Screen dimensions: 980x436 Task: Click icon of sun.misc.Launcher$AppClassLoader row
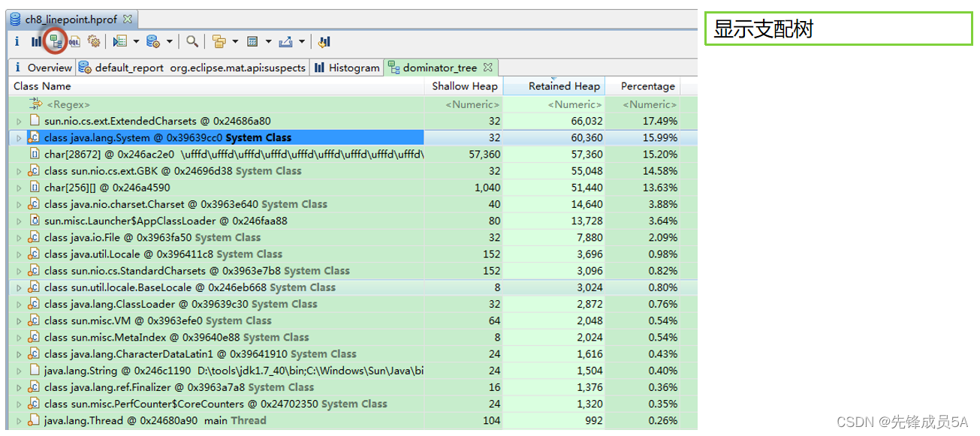(x=34, y=221)
